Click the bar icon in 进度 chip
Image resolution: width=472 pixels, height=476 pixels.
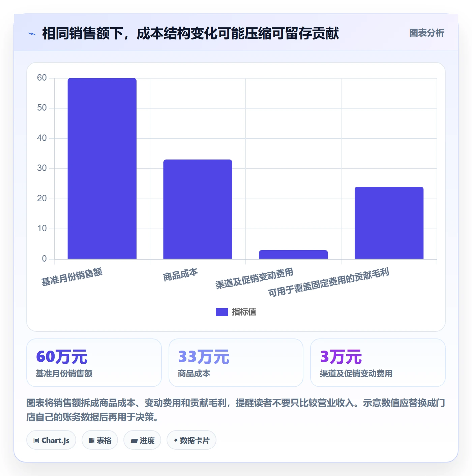tap(134, 441)
